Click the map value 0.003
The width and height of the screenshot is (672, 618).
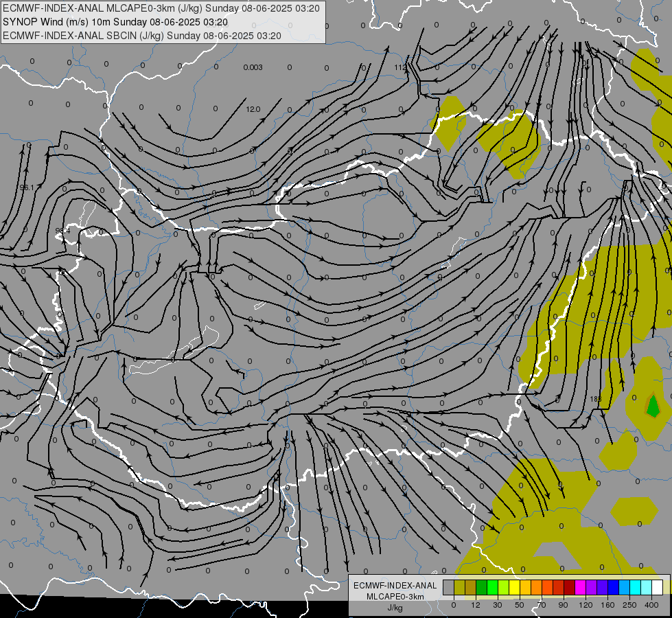(253, 67)
